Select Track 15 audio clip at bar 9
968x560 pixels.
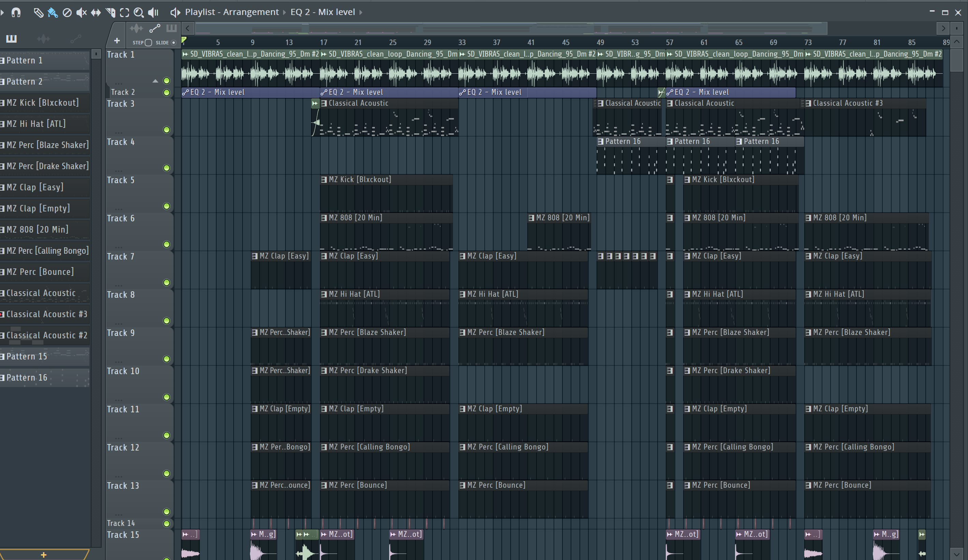pos(263,545)
